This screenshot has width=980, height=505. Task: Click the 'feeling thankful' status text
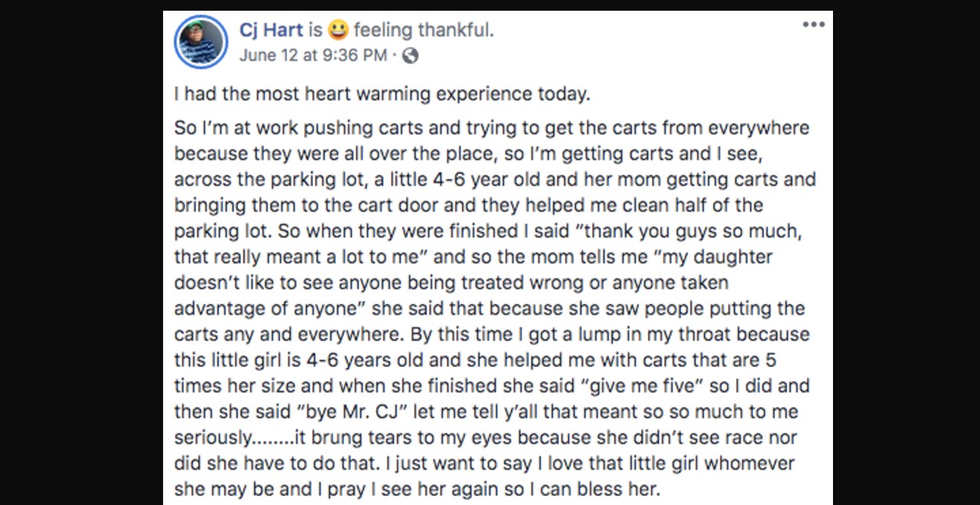tap(423, 30)
